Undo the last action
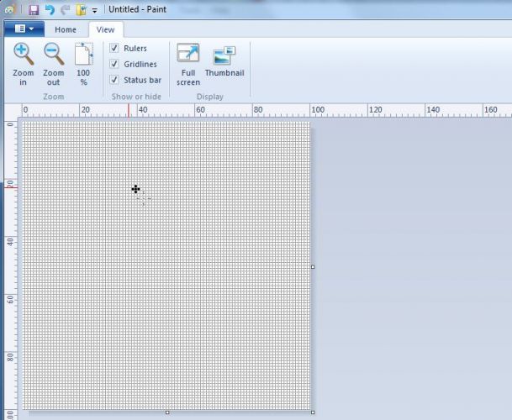512x420 pixels. [x=50, y=10]
